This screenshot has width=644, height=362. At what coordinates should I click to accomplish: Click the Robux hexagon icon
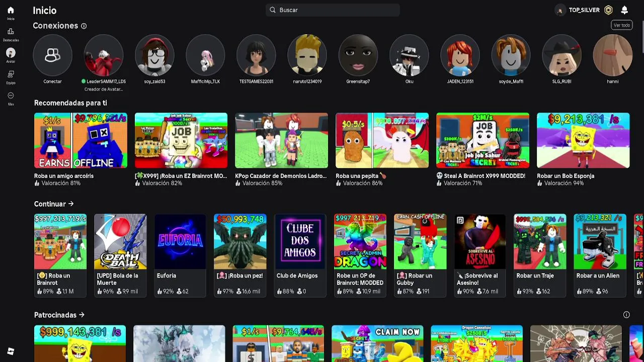point(608,10)
